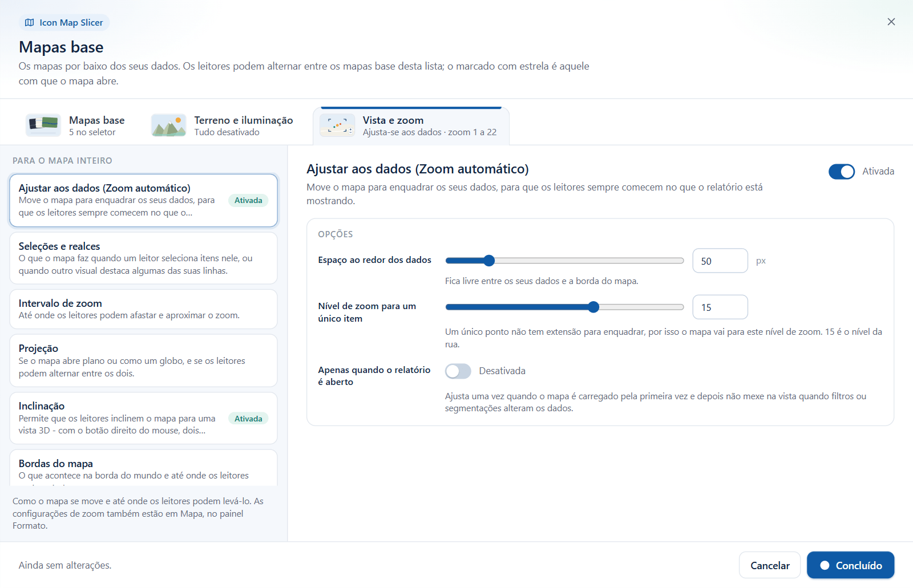
Task: Select Ajustar aos dados (Zoom automático) card
Action: click(143, 200)
